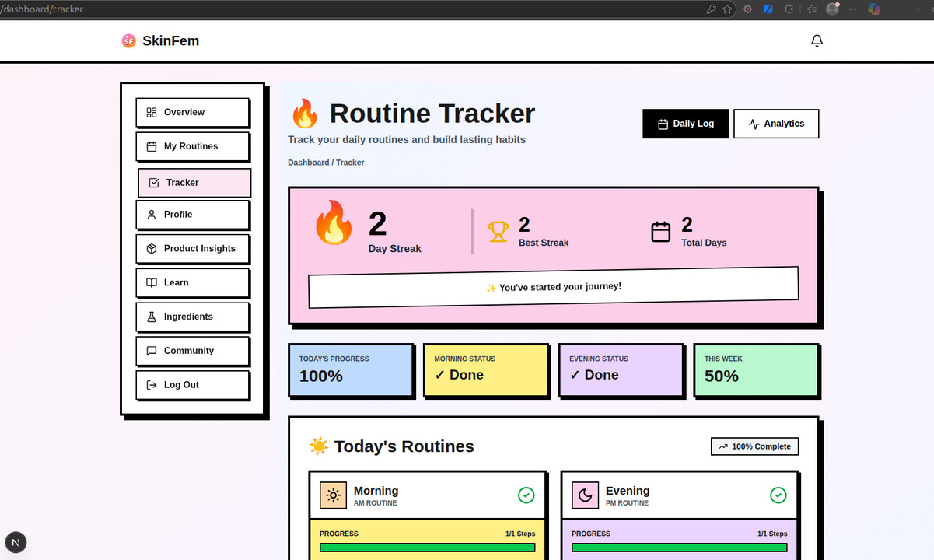Click the Analytics button

click(776, 124)
